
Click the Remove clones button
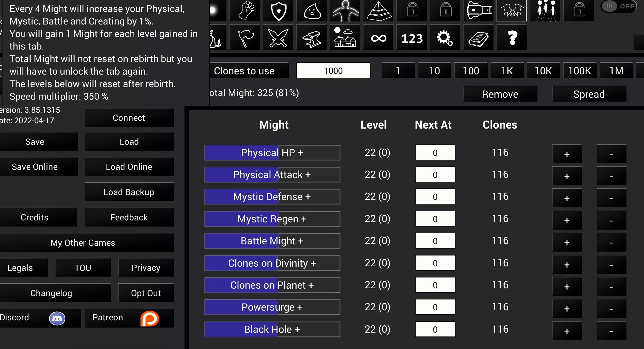click(x=500, y=94)
